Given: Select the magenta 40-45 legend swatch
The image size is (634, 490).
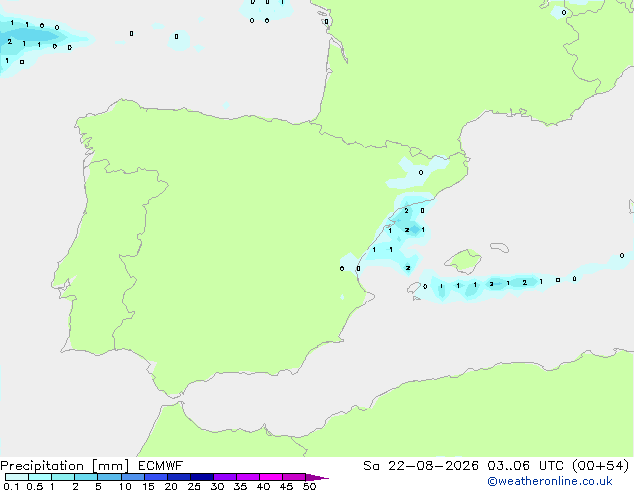Looking at the screenshot, I should click(271, 477).
